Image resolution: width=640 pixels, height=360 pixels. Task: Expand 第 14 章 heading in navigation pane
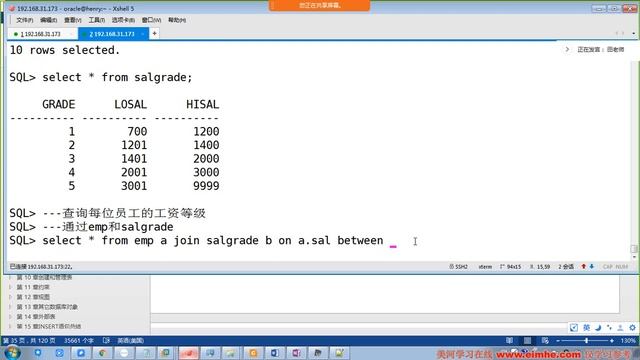coord(11,317)
